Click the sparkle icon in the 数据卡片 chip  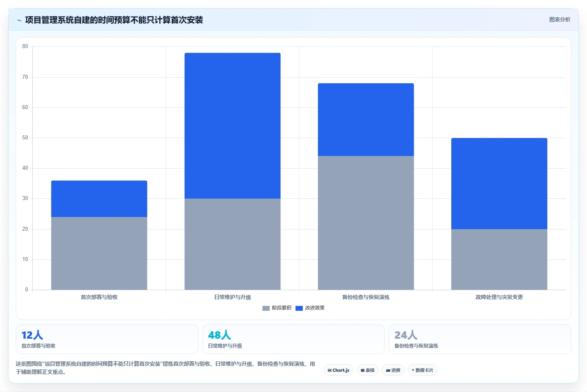413,370
